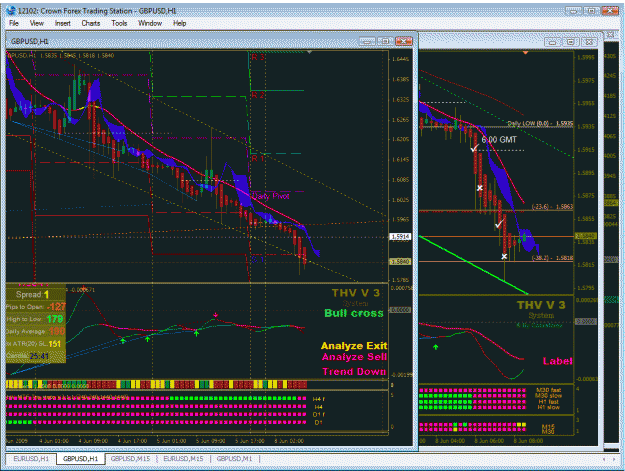Open the EURUSD,M15 chart tab
Screen dimensions: 625x471
(x=183, y=459)
